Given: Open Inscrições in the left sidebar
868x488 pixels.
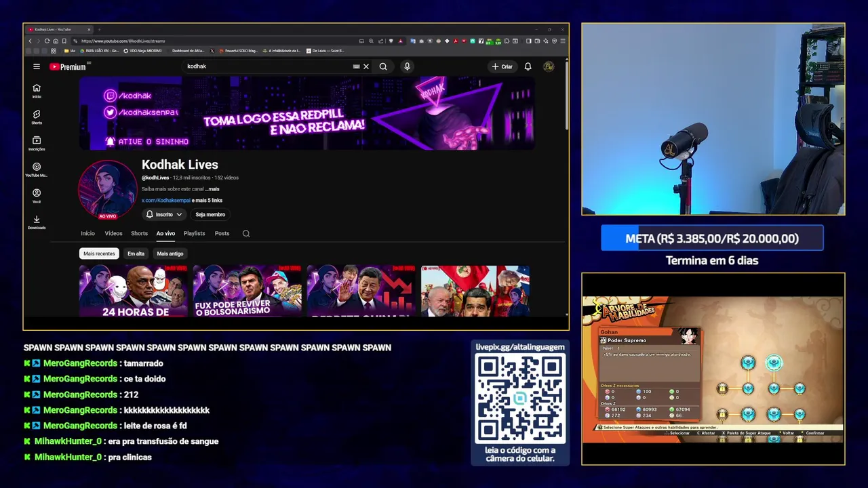Looking at the screenshot, I should pyautogui.click(x=37, y=144).
